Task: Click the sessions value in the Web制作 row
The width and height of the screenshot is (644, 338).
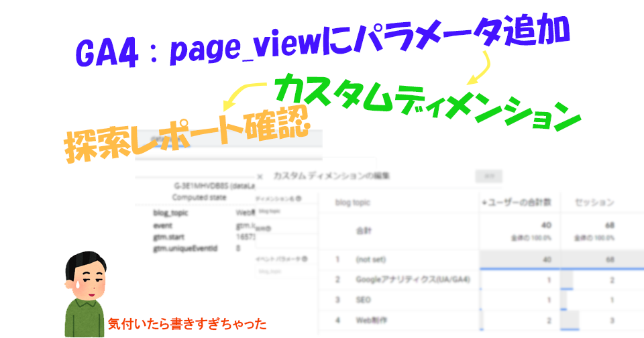Action: [x=612, y=321]
